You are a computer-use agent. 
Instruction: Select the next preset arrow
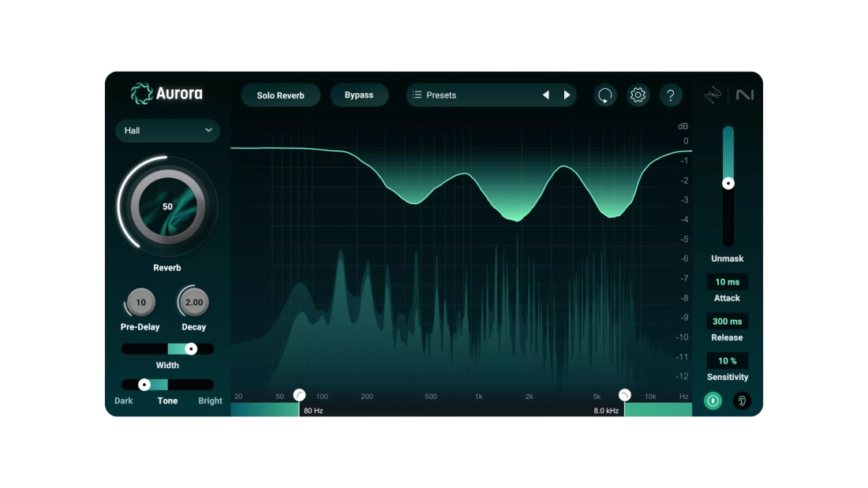(567, 95)
